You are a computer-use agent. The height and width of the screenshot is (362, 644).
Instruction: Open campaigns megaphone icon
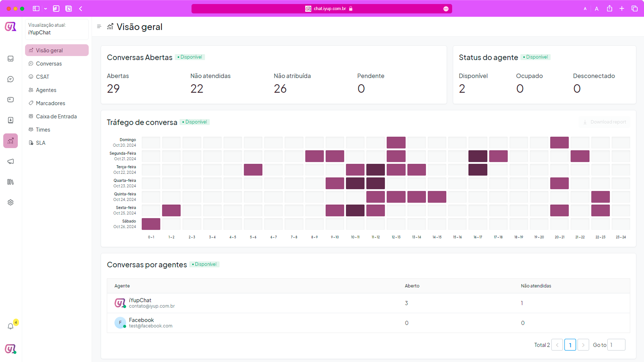point(10,161)
